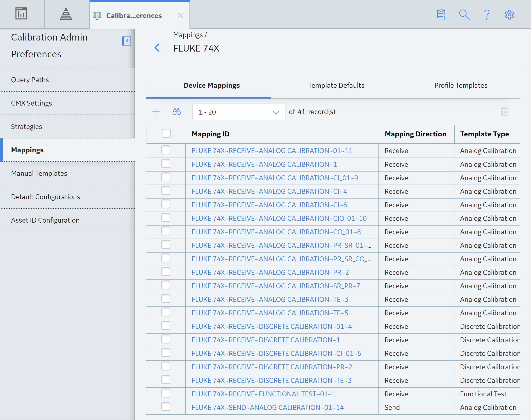Screen dimensions: 531x420
Task: Check the box for ANALOG CALIBRATION~CI~4 row
Action: [166, 191]
